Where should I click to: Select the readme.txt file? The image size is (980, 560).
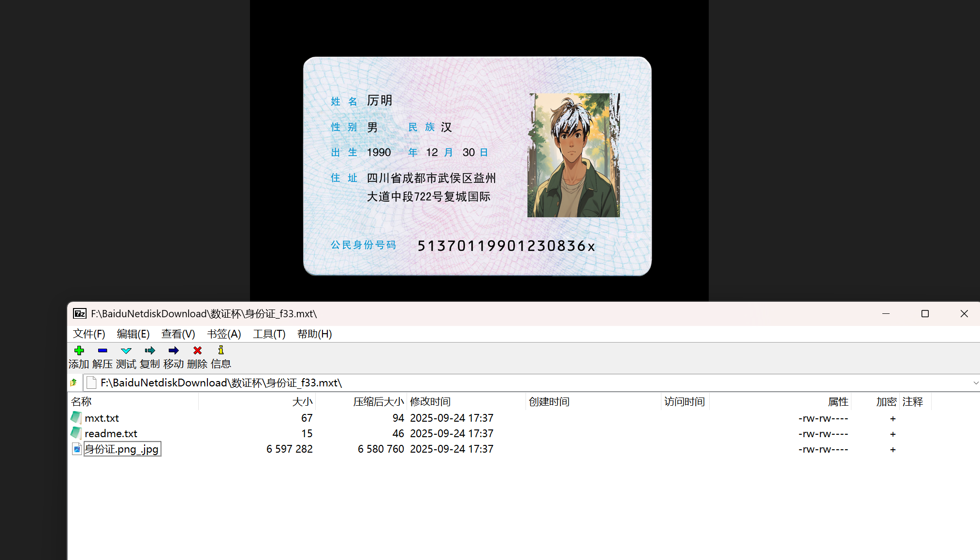[111, 434]
